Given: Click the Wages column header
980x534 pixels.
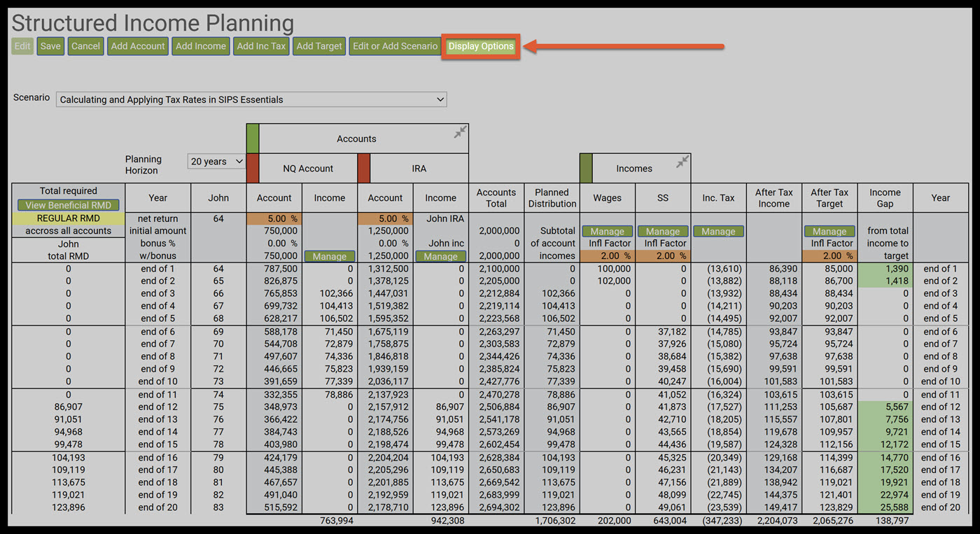Looking at the screenshot, I should coord(608,198).
